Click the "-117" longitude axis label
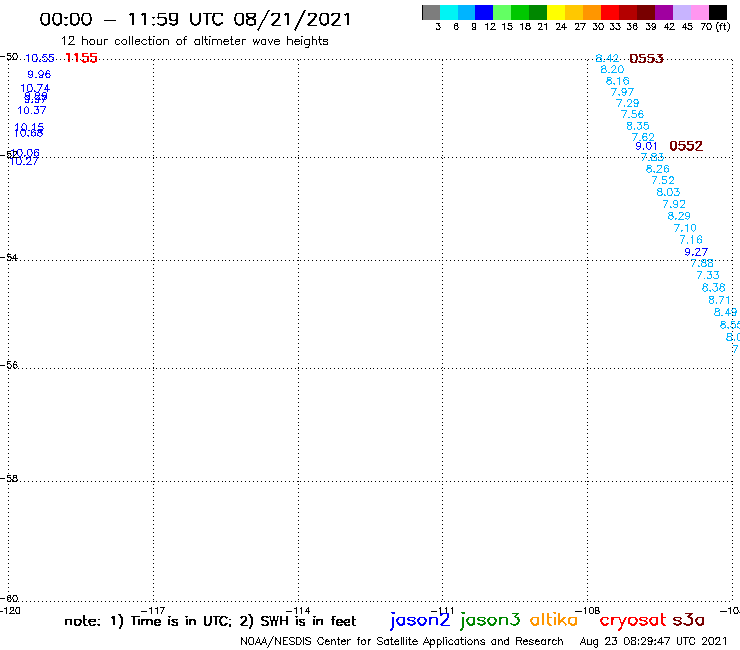Image resolution: width=740 pixels, height=650 pixels. pyautogui.click(x=153, y=611)
